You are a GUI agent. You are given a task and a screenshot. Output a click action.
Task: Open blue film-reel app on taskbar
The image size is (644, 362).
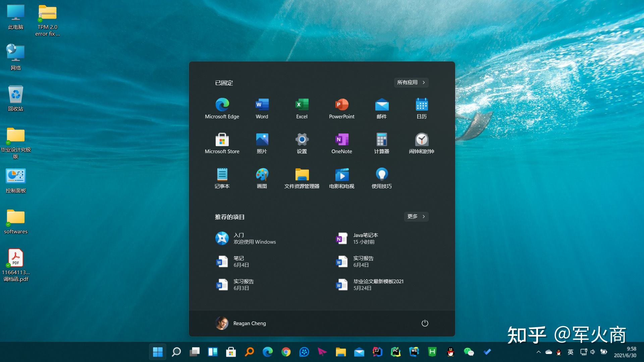(x=304, y=352)
